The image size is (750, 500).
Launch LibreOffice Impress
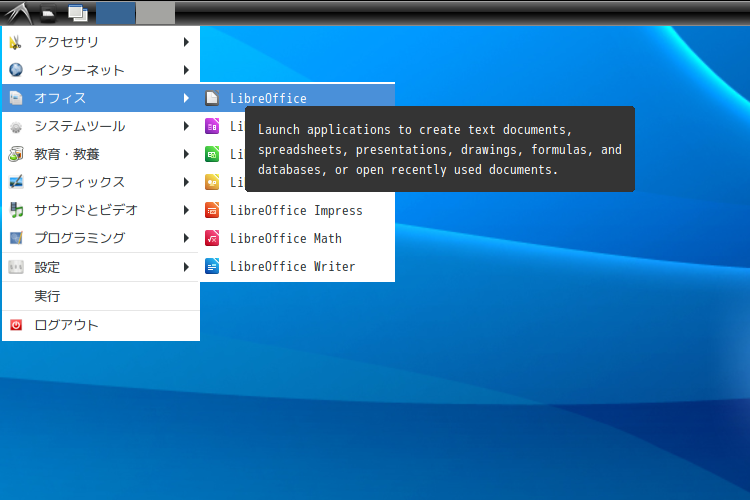[x=298, y=210]
